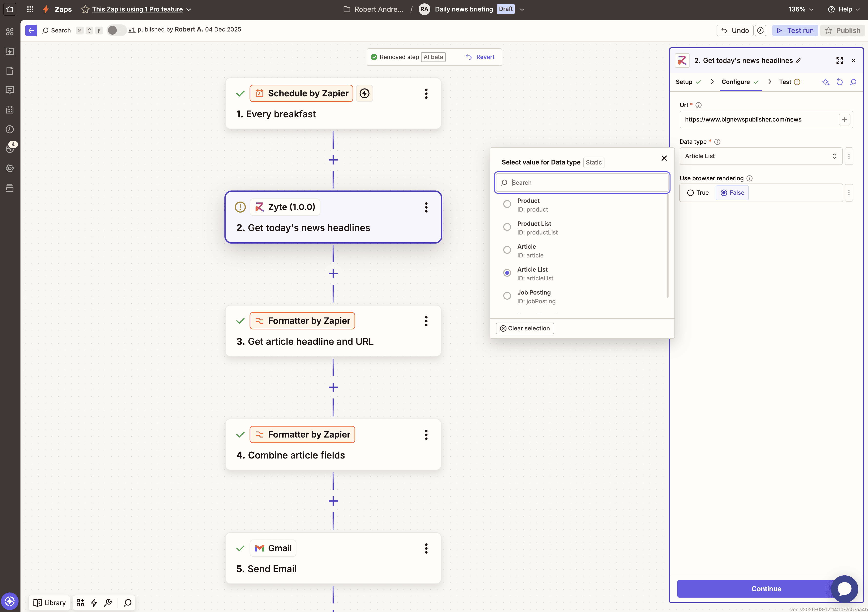
Task: Click the chat support bubble icon
Action: (x=844, y=589)
